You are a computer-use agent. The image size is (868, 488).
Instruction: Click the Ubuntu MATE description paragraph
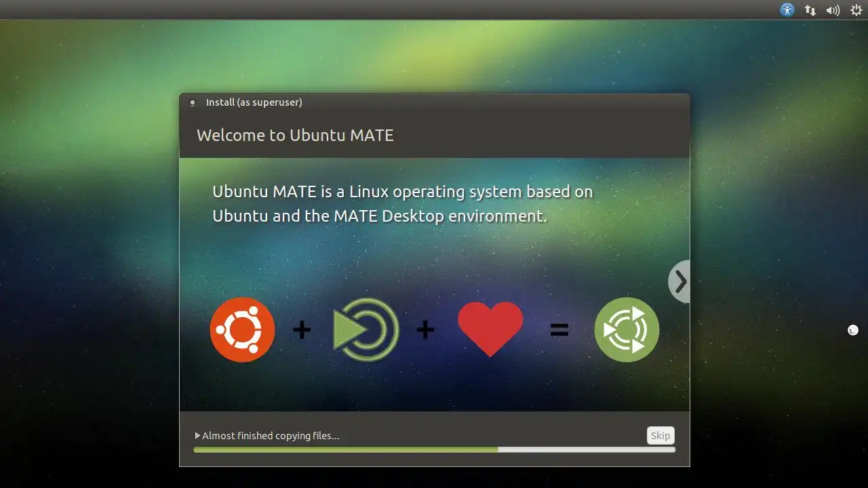point(403,203)
